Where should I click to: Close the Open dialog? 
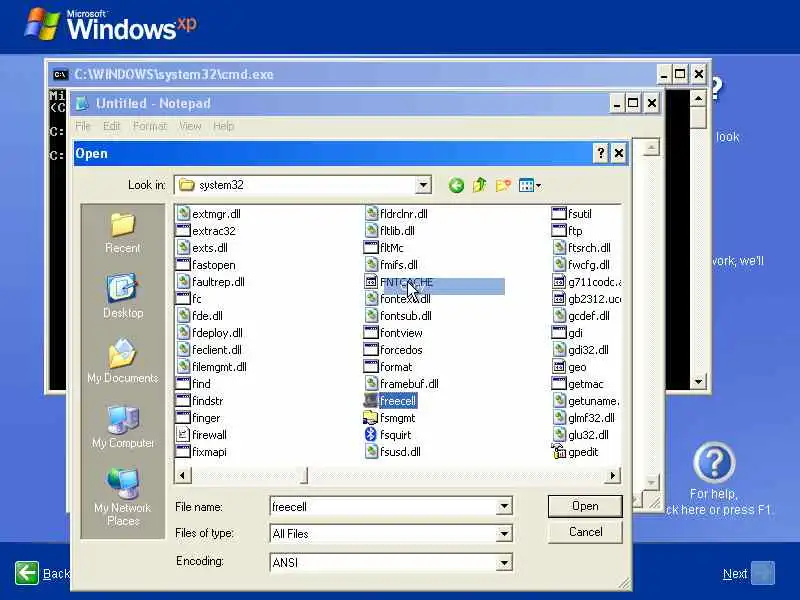coord(619,153)
